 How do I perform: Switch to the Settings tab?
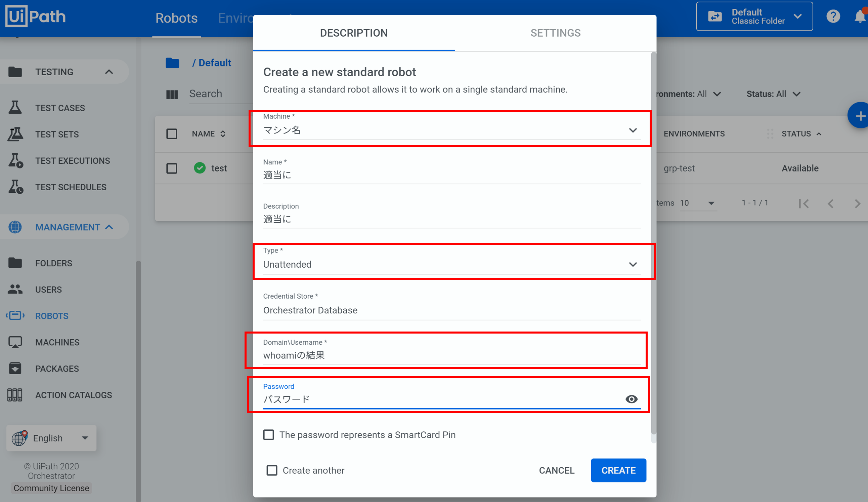pyautogui.click(x=555, y=33)
